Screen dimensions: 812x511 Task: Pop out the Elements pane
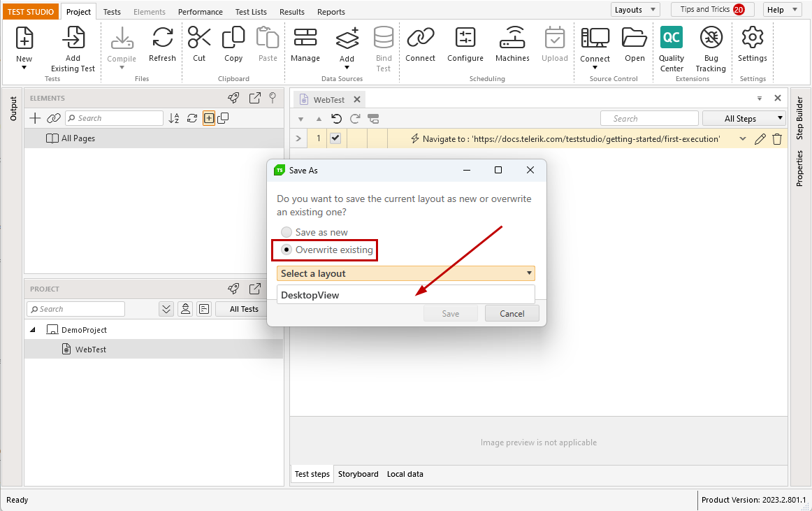click(x=255, y=98)
